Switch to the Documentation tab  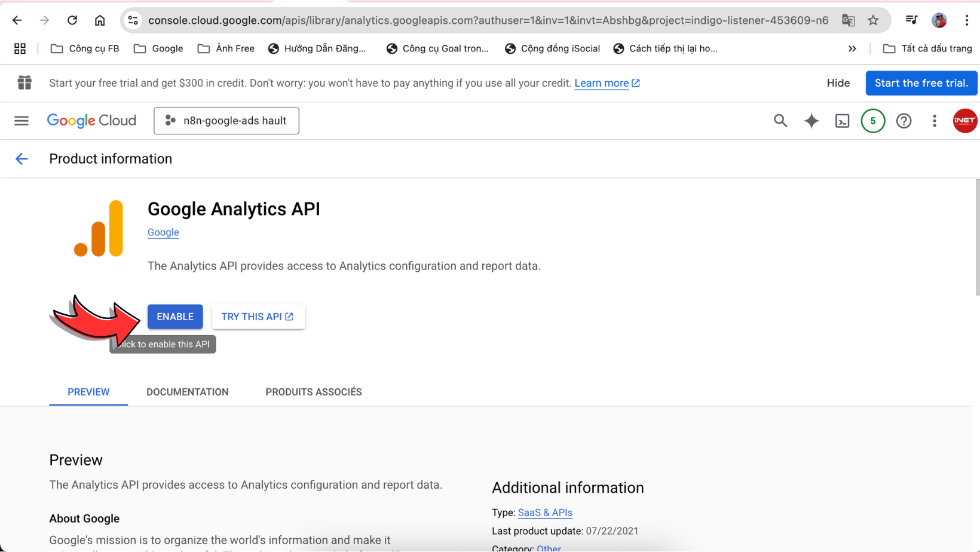click(188, 392)
